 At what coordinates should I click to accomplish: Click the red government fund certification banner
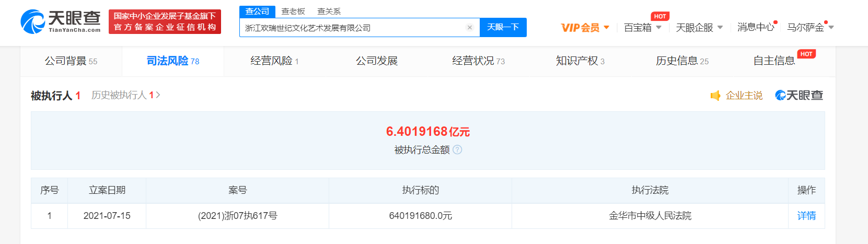click(165, 21)
